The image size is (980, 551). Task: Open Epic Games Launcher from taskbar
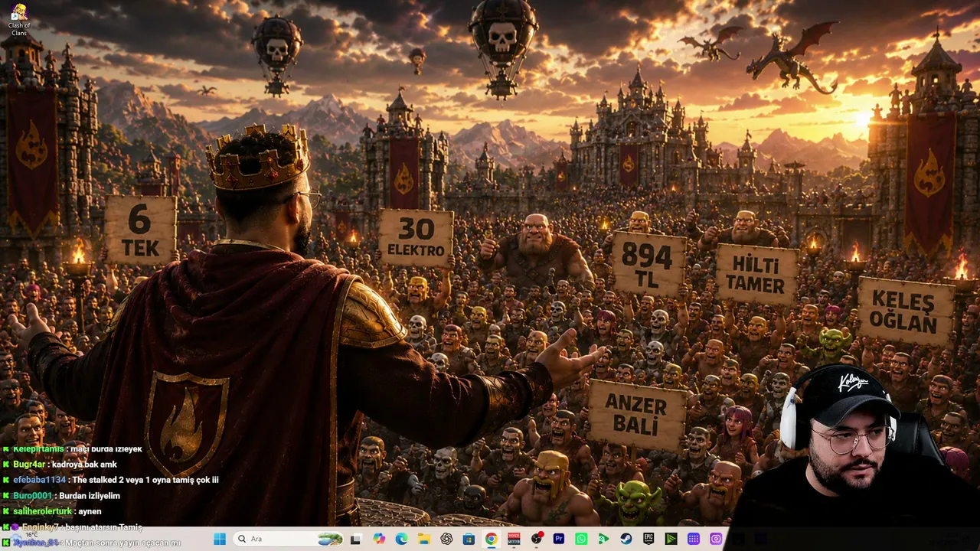(648, 539)
